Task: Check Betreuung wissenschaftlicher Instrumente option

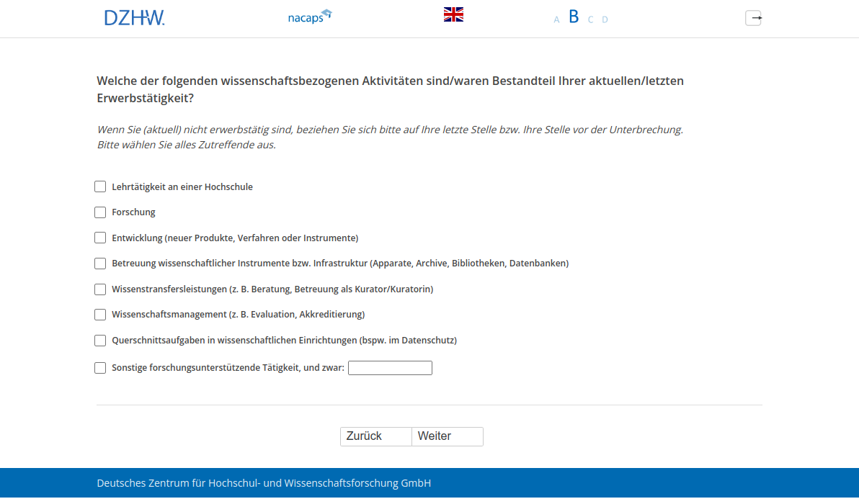Action: (x=100, y=264)
